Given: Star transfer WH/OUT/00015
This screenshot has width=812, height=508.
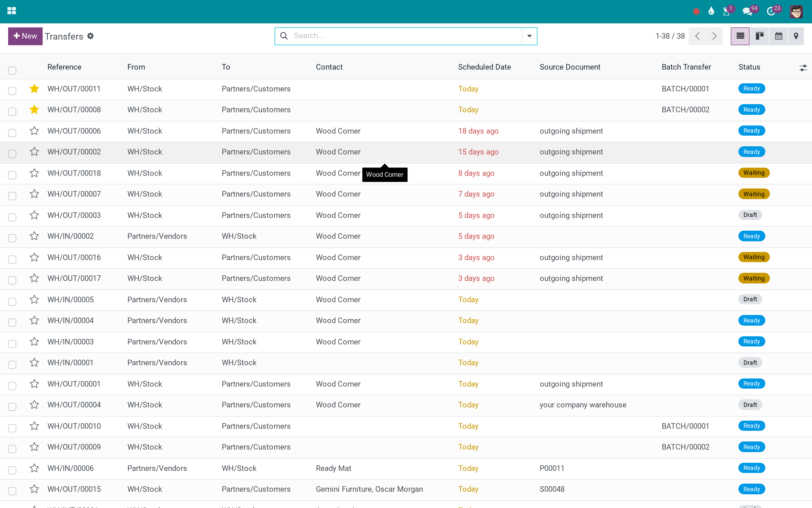Looking at the screenshot, I should coord(34,489).
